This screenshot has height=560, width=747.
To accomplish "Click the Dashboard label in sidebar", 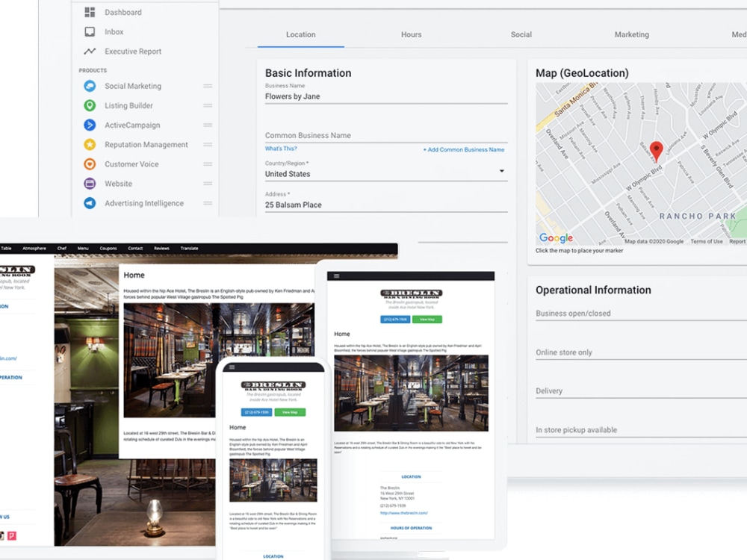I will [123, 12].
